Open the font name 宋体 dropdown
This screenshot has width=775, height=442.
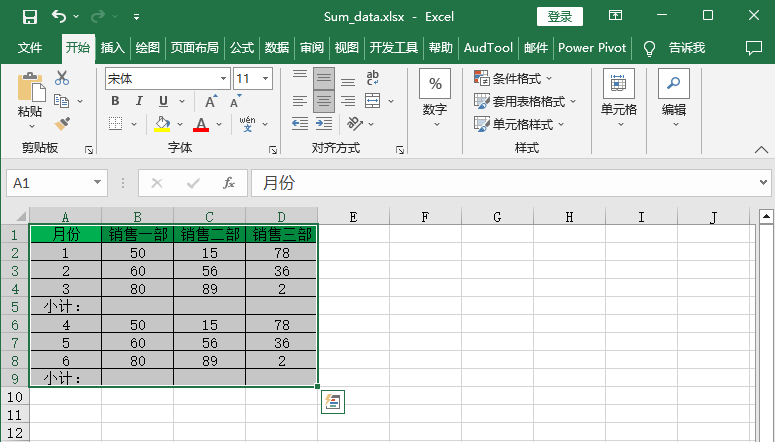click(x=221, y=78)
